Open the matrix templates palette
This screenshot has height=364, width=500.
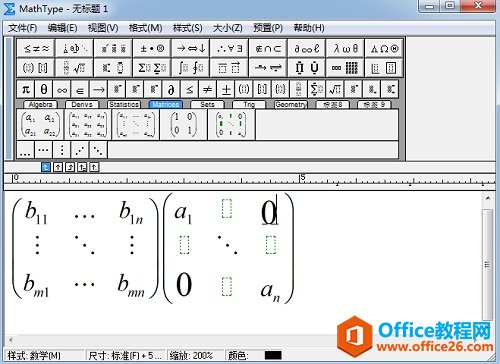[345, 68]
